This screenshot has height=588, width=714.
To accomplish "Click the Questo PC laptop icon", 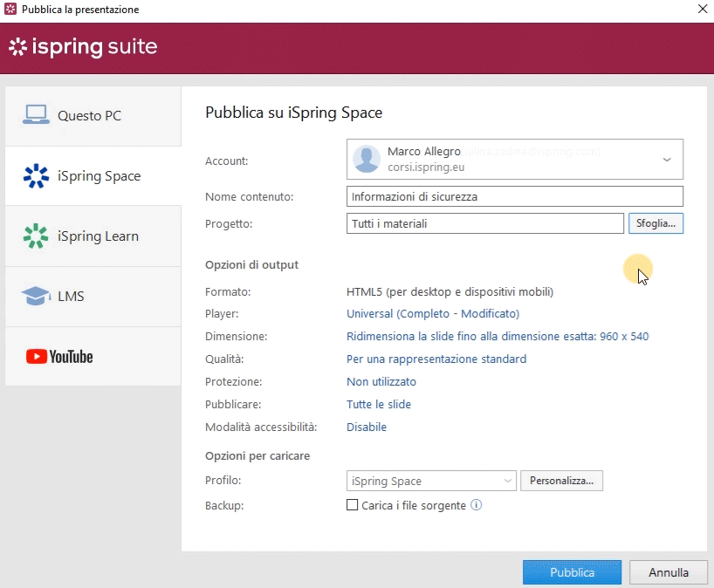I will pos(36,115).
